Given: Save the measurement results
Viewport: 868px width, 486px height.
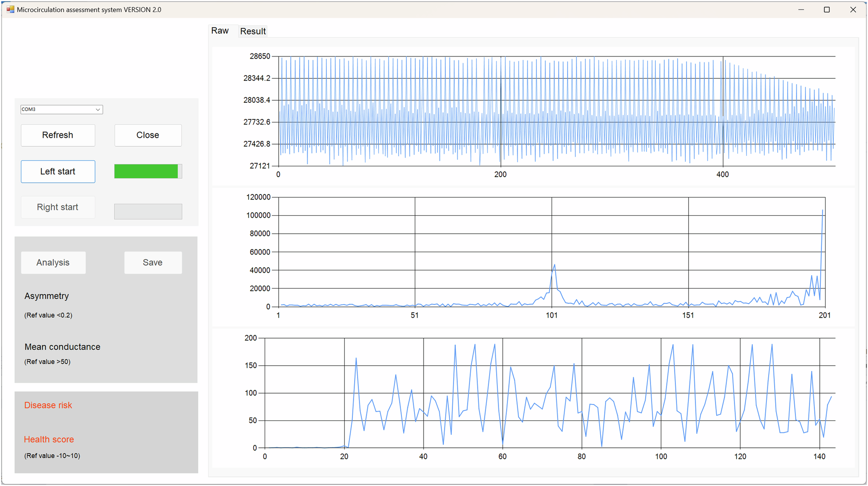Looking at the screenshot, I should [153, 263].
